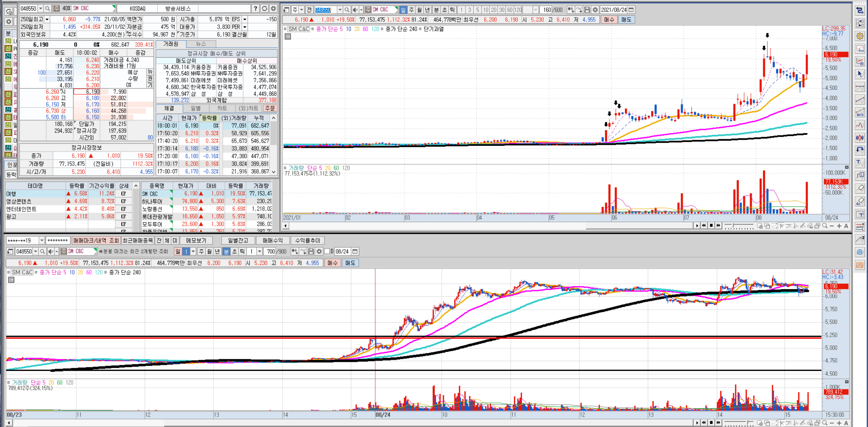868x427 pixels.
Task: Click the letter A auto-scale icon under the upper chart
Action: pos(846,226)
